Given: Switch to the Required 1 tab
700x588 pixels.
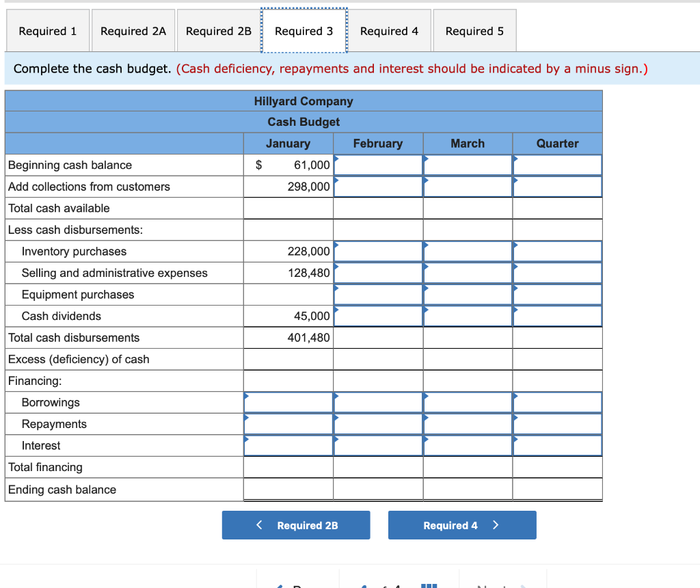Looking at the screenshot, I should click(x=47, y=30).
